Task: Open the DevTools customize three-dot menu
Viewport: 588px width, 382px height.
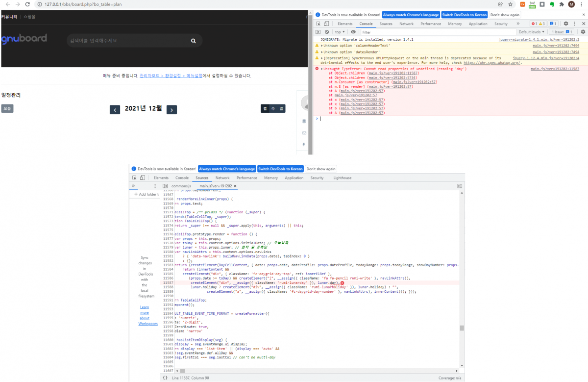Action: [x=575, y=24]
